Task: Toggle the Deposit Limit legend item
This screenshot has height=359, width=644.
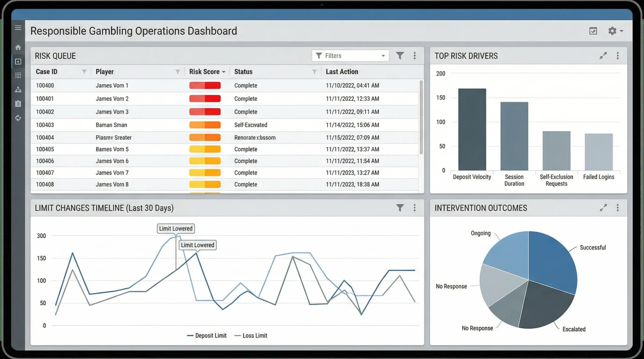Action: point(207,336)
